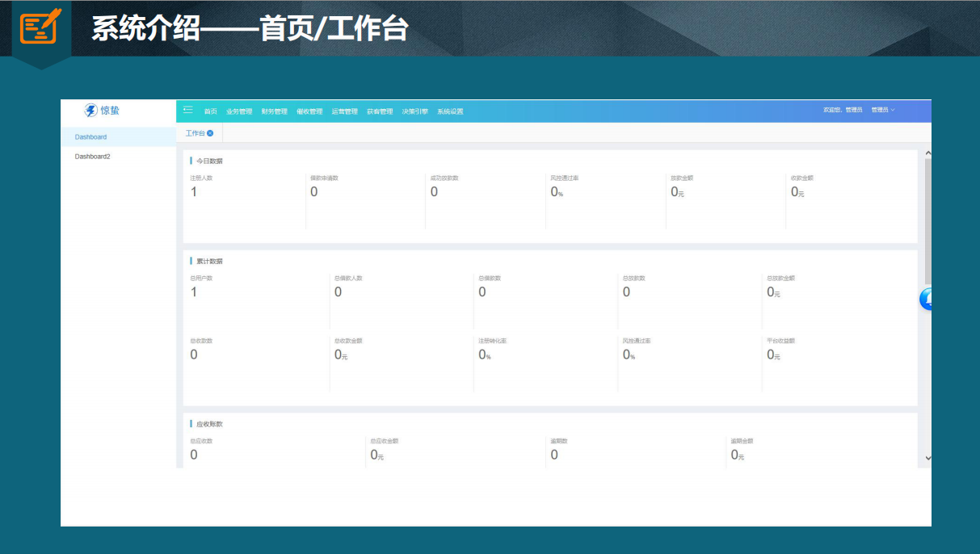Image resolution: width=980 pixels, height=554 pixels.
Task: Click the 惊蛰 lightning logo icon
Action: (x=90, y=111)
